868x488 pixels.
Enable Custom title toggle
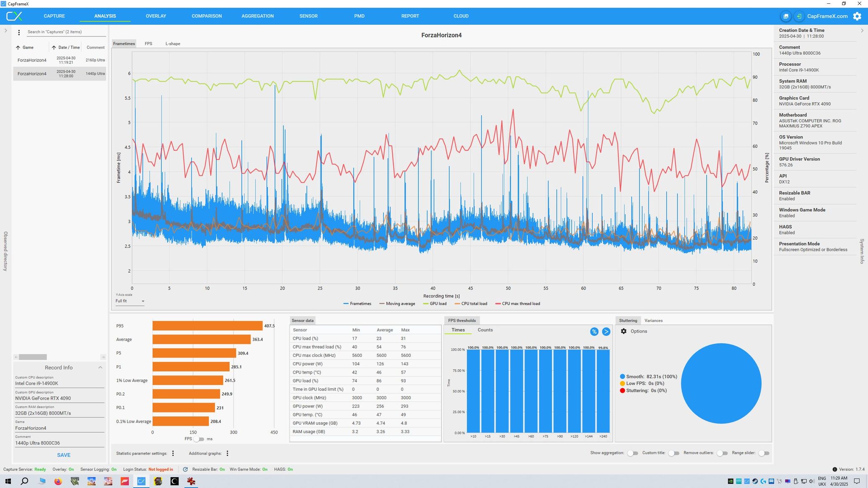click(x=674, y=453)
